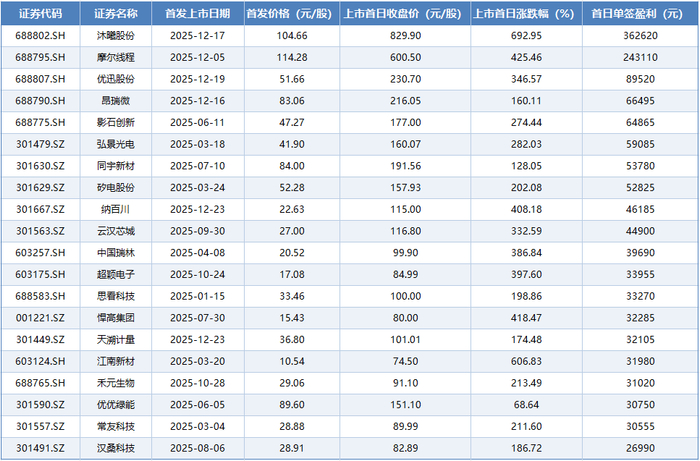Select name cell 禾元生物

click(x=116, y=384)
